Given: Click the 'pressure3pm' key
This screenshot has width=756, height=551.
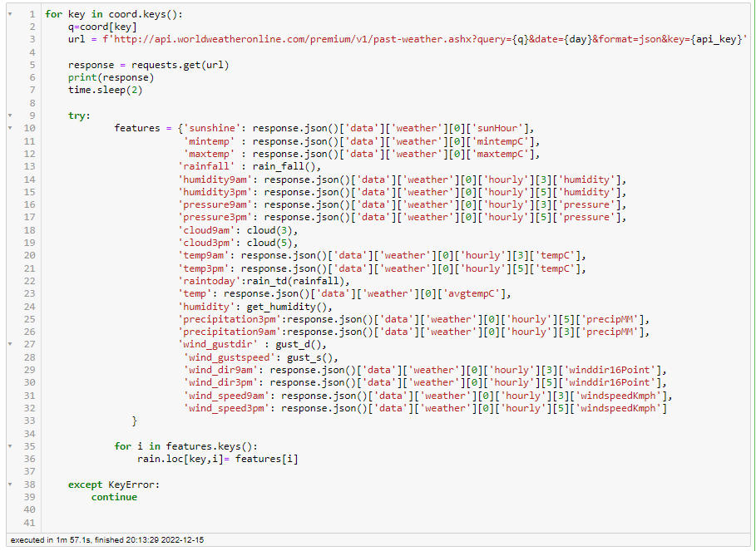Looking at the screenshot, I should (x=215, y=217).
